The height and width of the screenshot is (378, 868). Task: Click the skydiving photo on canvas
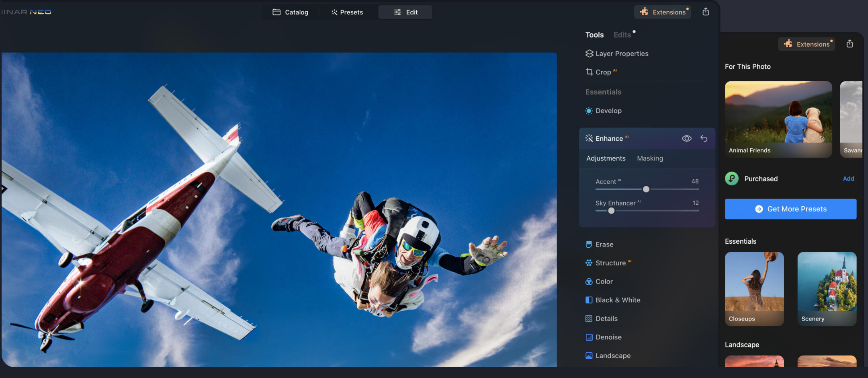pos(279,210)
